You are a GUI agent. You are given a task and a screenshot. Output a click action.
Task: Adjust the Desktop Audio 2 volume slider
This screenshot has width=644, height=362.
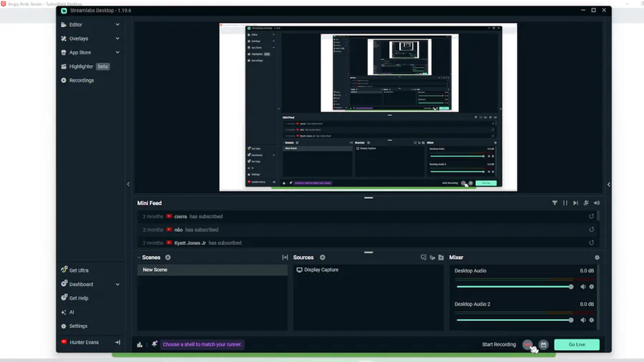click(514, 320)
